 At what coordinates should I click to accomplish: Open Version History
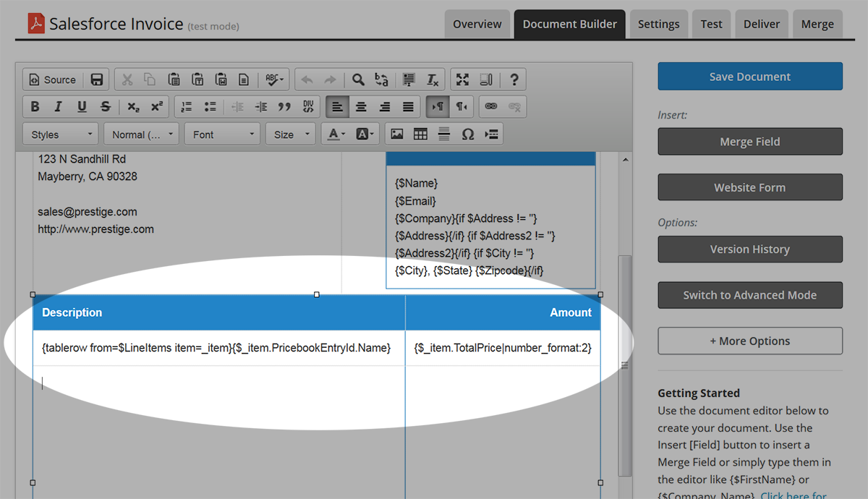[750, 249]
